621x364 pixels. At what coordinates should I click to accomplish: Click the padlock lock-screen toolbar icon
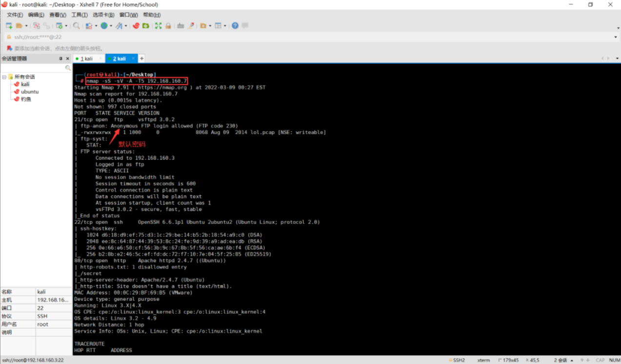168,25
